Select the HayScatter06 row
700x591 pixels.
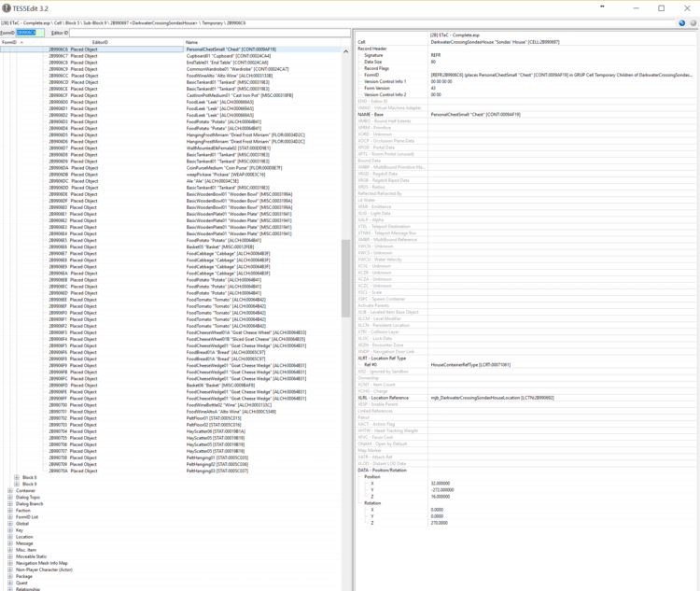(x=171, y=431)
